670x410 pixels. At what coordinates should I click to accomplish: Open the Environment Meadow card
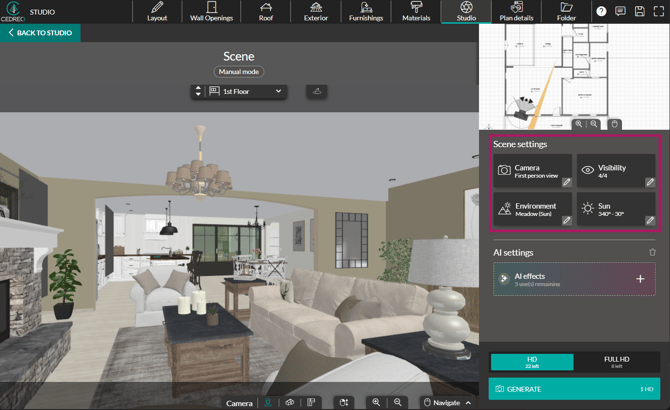[x=532, y=209]
